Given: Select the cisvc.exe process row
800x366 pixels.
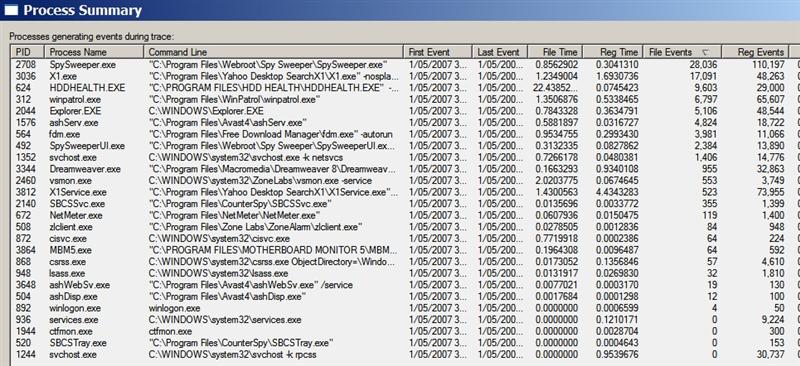Looking at the screenshot, I should tap(405, 238).
